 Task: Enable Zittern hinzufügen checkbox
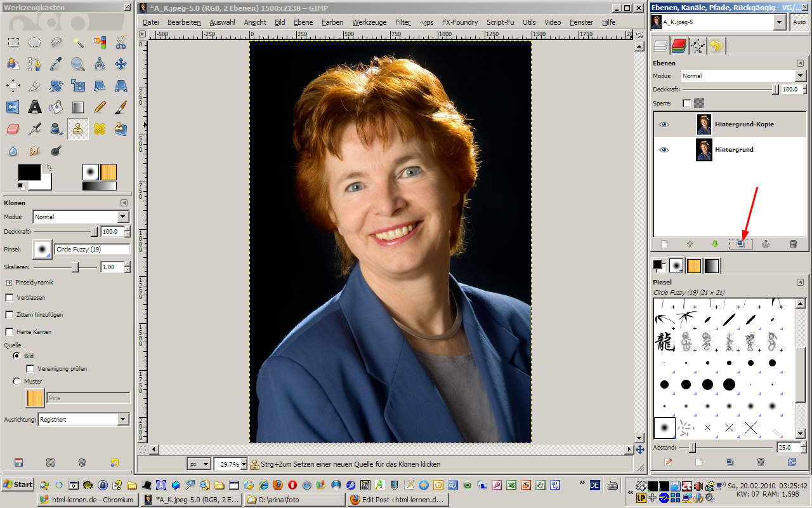pos(9,314)
